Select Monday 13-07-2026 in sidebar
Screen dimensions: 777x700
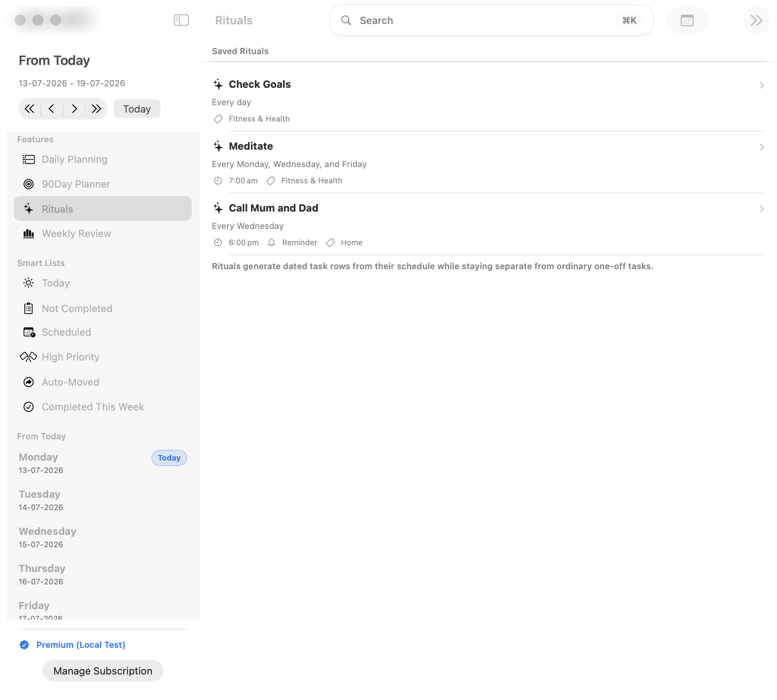pos(103,463)
